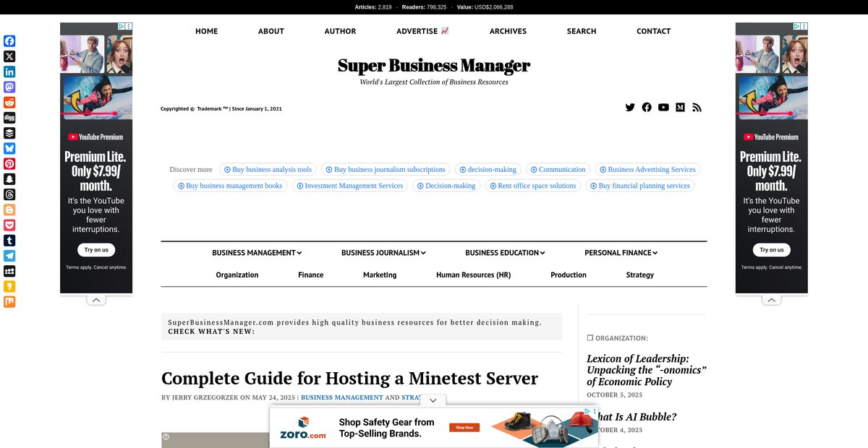868x448 pixels.
Task: Select the Human Resources (HR) submenu link
Action: coord(473,275)
